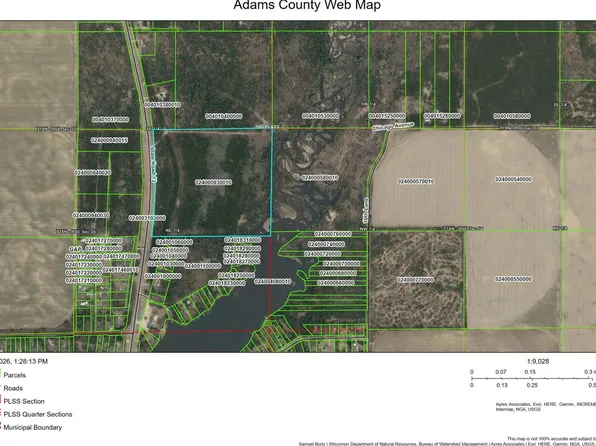Click the scale bar 0.07 tick label
This screenshot has width=596, height=446.
tap(501, 372)
